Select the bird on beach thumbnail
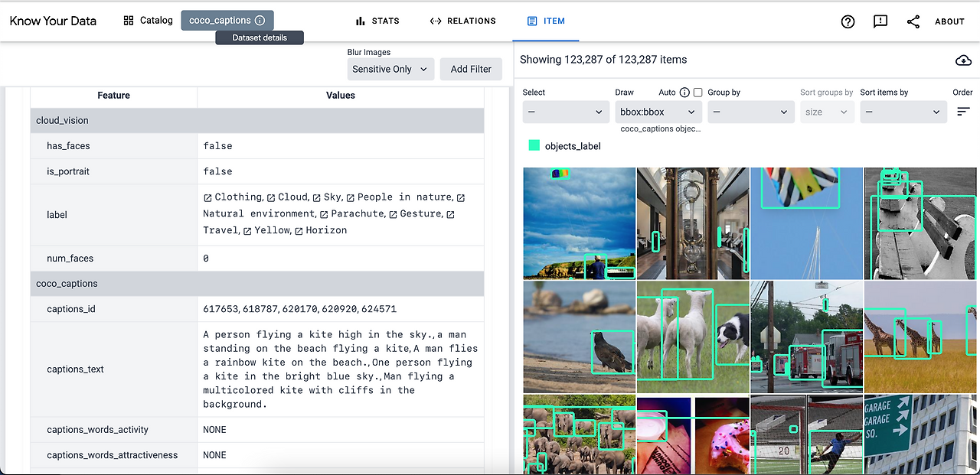 580,337
